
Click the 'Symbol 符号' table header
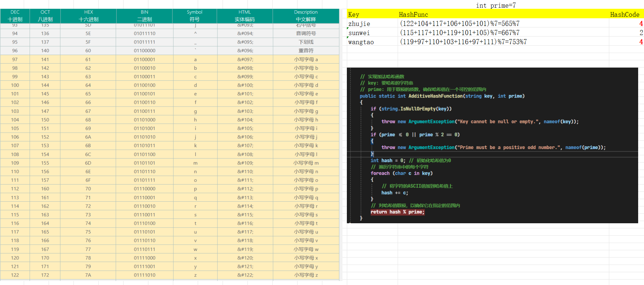point(194,16)
